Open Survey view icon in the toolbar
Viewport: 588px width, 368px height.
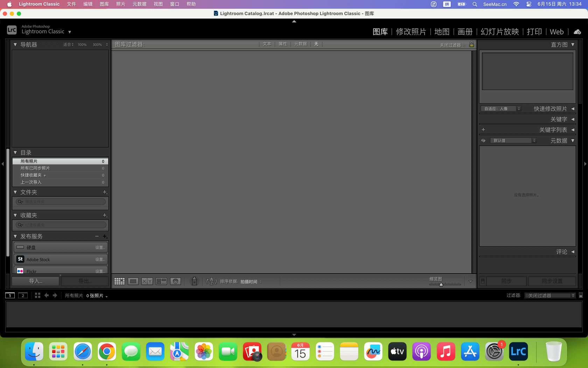[161, 281]
